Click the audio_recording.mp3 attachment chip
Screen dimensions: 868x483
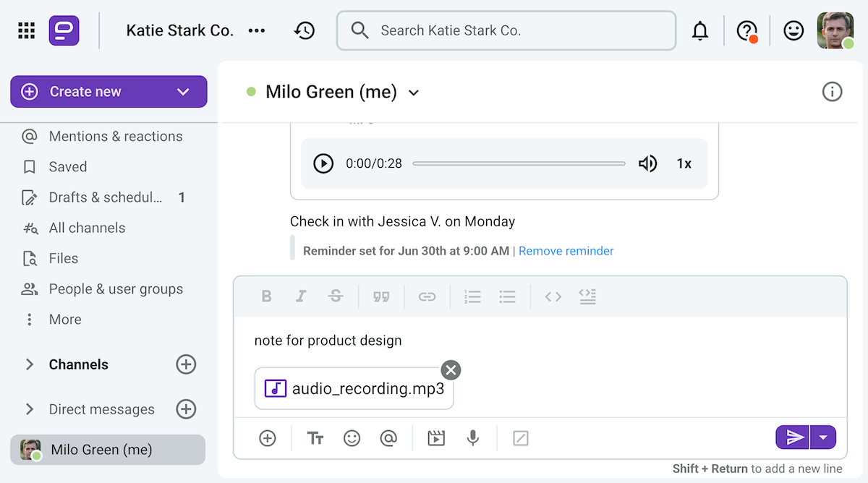(354, 389)
